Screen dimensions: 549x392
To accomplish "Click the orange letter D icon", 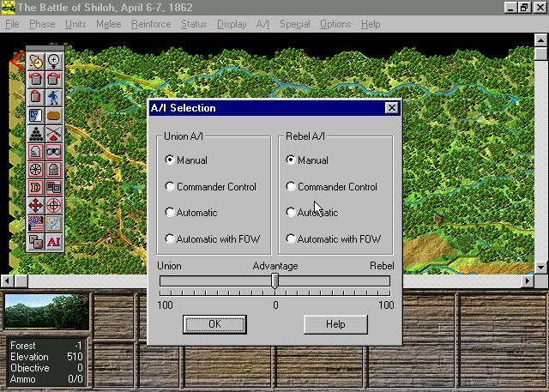I will point(36,188).
